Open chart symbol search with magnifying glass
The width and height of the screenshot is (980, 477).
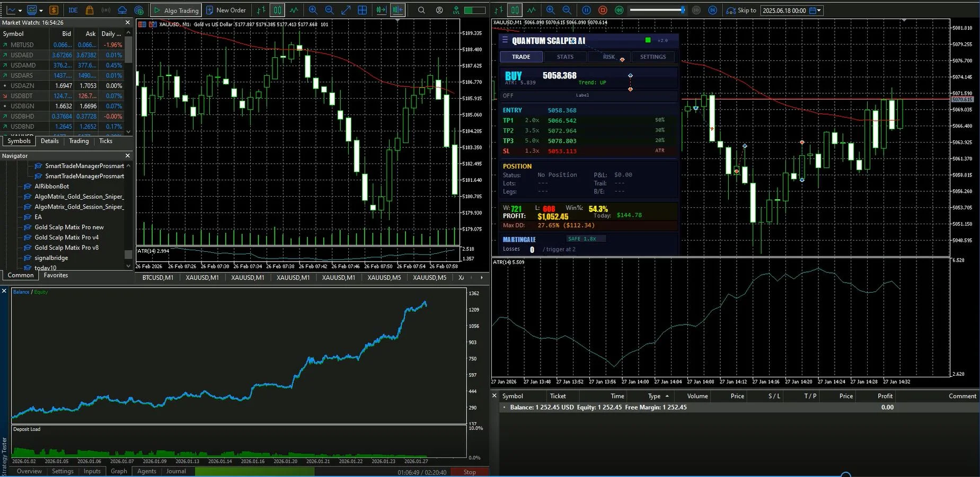click(420, 10)
